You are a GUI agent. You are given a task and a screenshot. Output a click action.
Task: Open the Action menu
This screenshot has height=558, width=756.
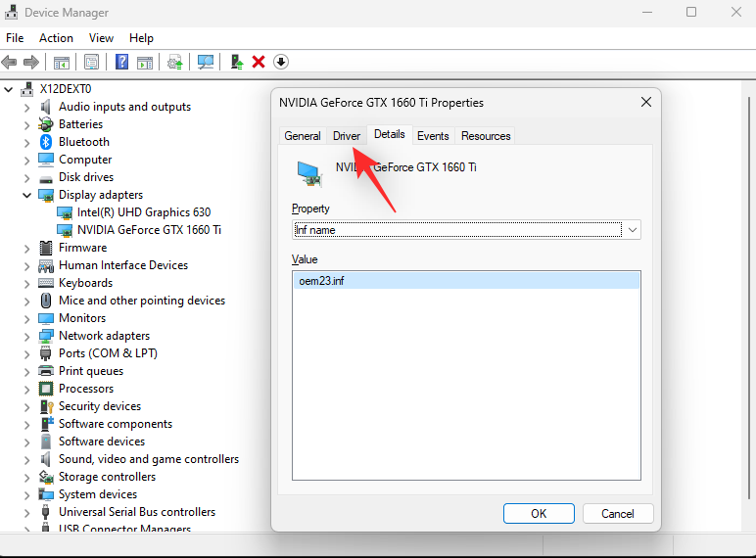click(x=56, y=38)
